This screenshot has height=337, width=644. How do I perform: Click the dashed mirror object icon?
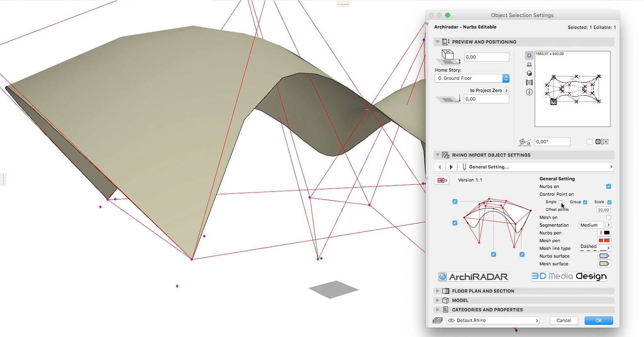606,142
